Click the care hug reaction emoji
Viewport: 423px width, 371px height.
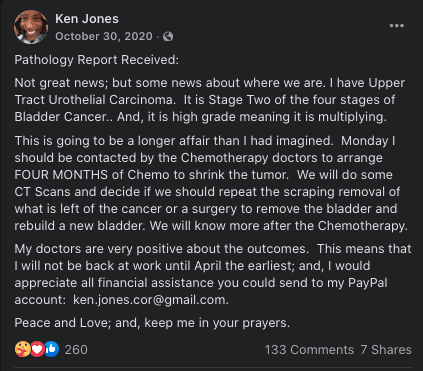(x=23, y=349)
